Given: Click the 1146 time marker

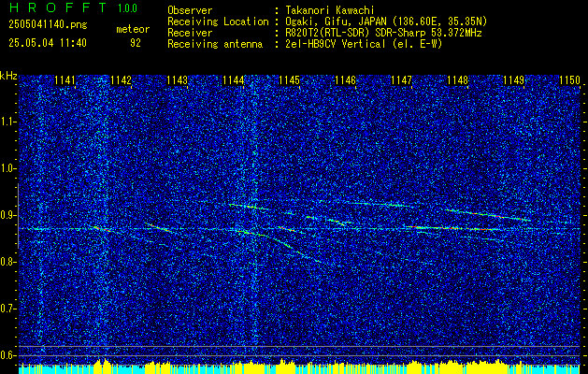Looking at the screenshot, I should [x=345, y=80].
